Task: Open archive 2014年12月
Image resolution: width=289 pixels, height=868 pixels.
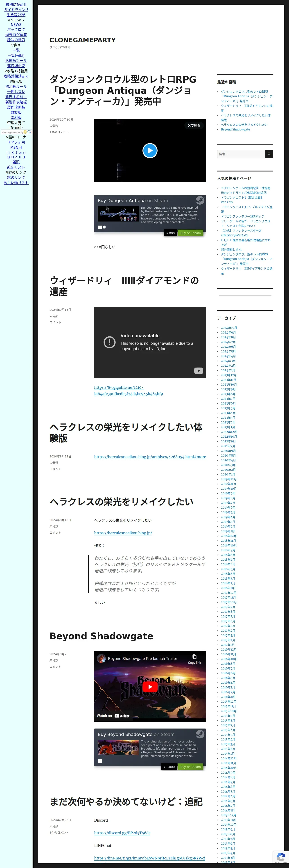Action: [229, 758]
